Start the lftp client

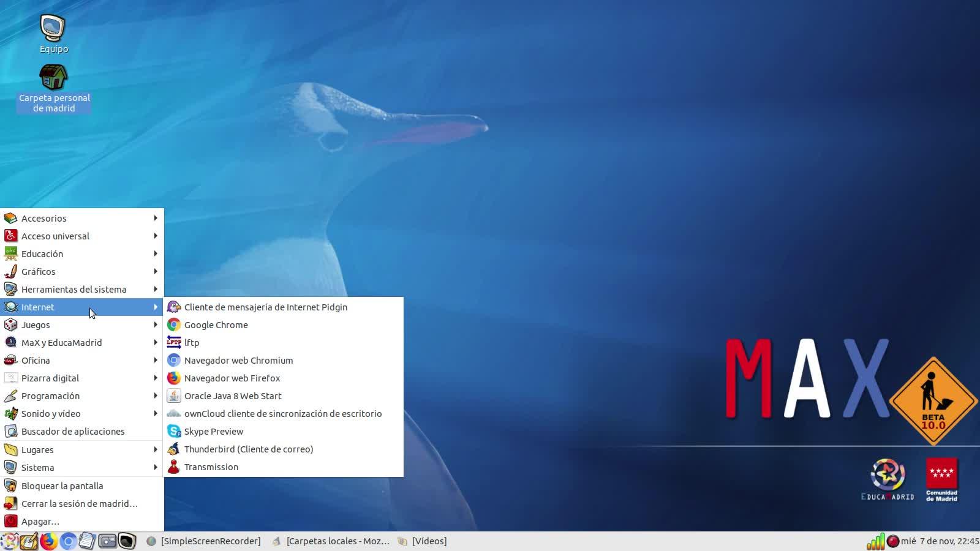click(x=283, y=343)
